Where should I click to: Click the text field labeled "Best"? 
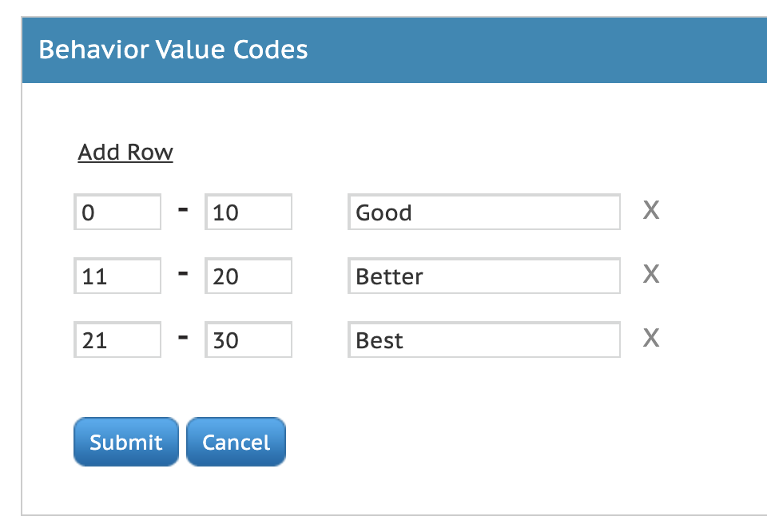[483, 339]
